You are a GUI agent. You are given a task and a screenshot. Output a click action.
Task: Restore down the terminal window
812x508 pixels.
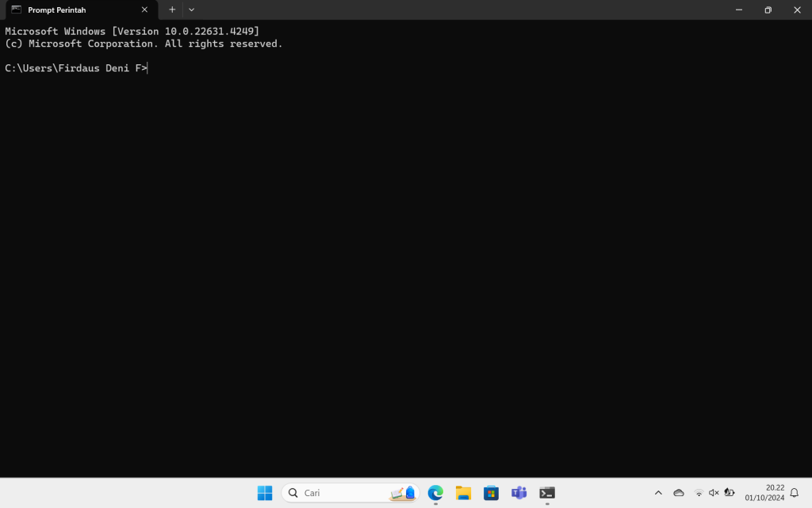coord(768,10)
